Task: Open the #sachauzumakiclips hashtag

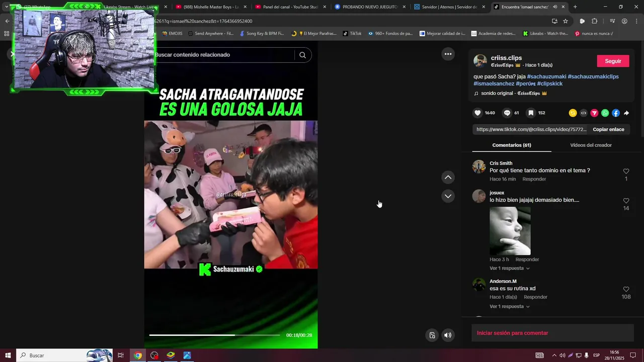Action: click(x=593, y=76)
